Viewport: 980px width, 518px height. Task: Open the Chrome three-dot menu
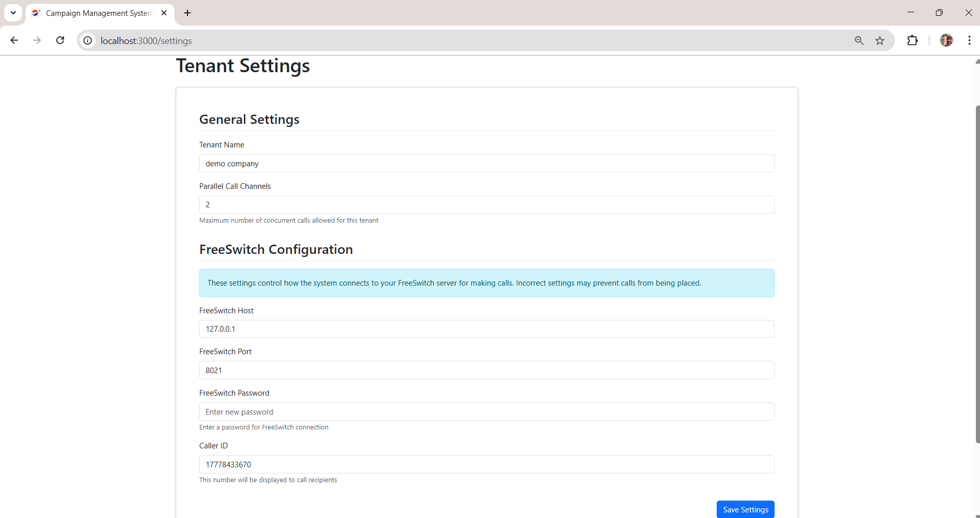pos(969,40)
